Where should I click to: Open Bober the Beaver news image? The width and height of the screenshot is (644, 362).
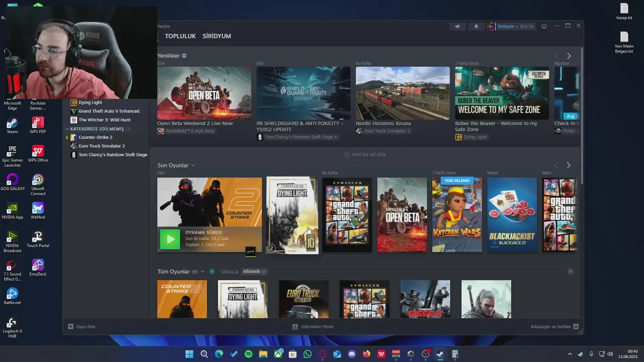pos(502,93)
